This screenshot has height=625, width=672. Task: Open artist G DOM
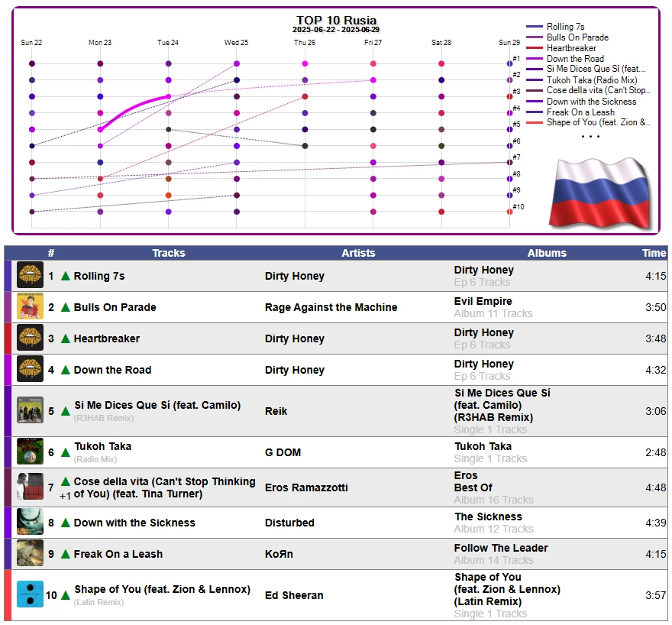pos(283,452)
